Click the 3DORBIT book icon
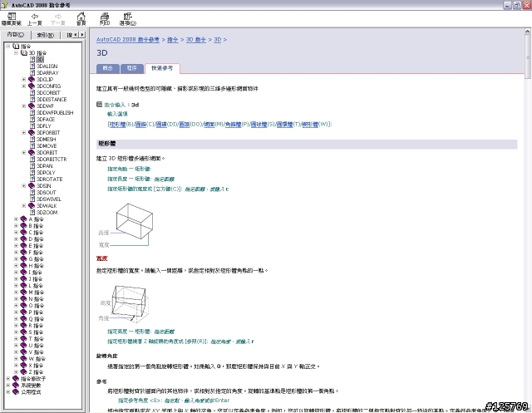The width and height of the screenshot is (532, 413). pyautogui.click(x=32, y=153)
